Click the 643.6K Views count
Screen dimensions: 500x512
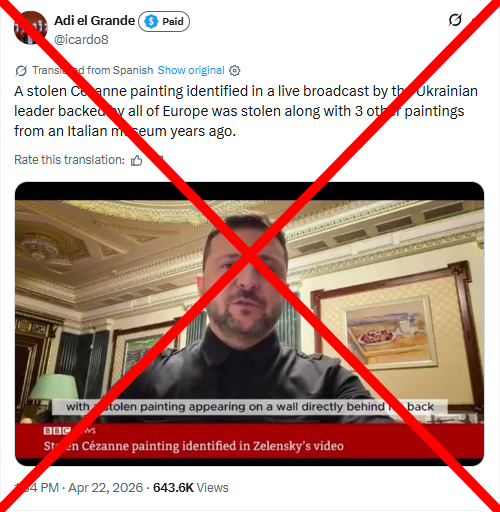(x=191, y=488)
